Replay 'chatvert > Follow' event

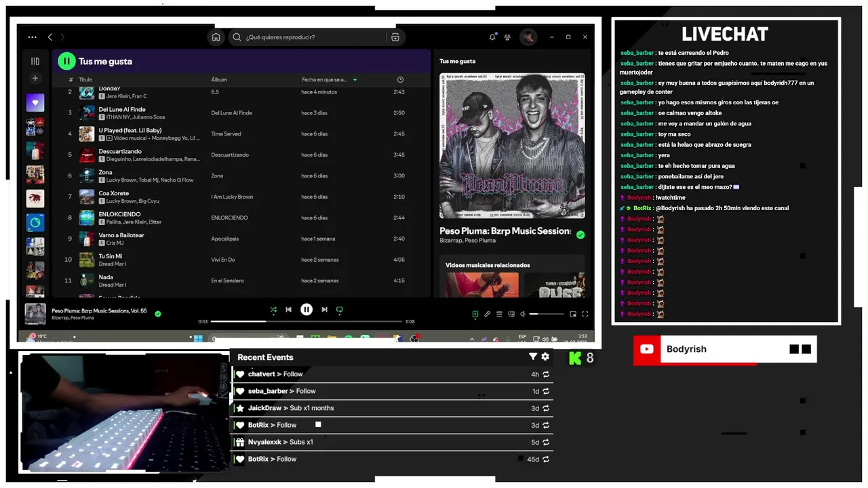point(546,374)
